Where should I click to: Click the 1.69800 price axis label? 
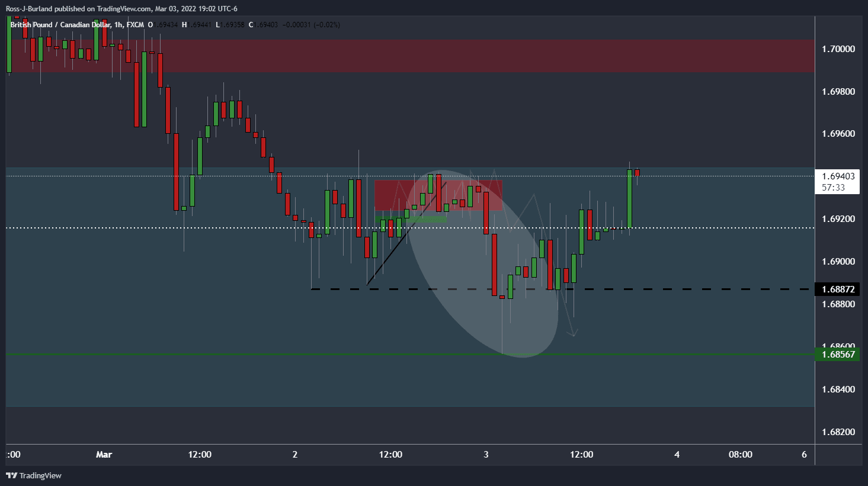838,91
